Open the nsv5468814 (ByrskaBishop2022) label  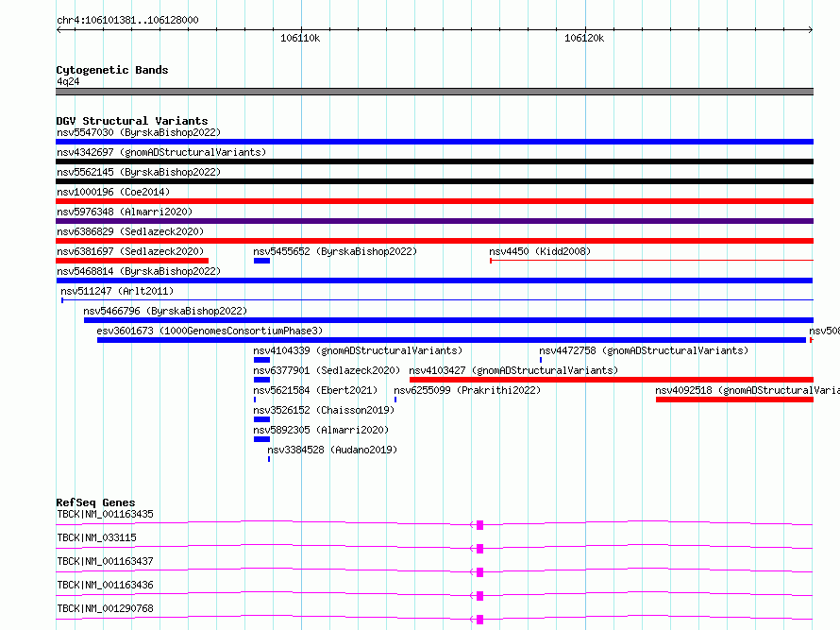coord(139,271)
